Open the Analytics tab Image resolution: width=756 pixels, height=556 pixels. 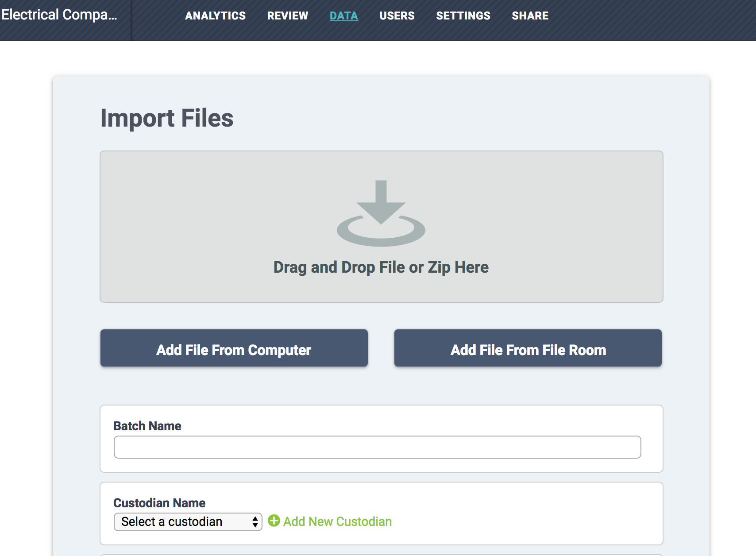point(215,16)
